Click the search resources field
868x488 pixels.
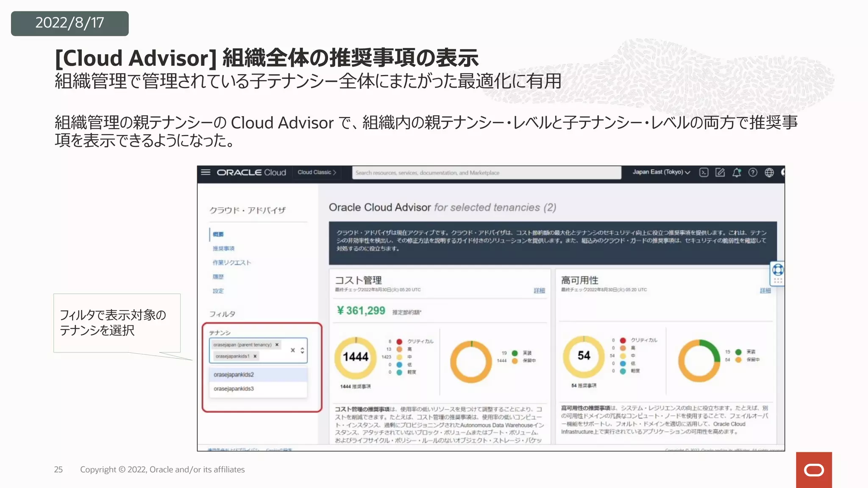click(x=487, y=173)
